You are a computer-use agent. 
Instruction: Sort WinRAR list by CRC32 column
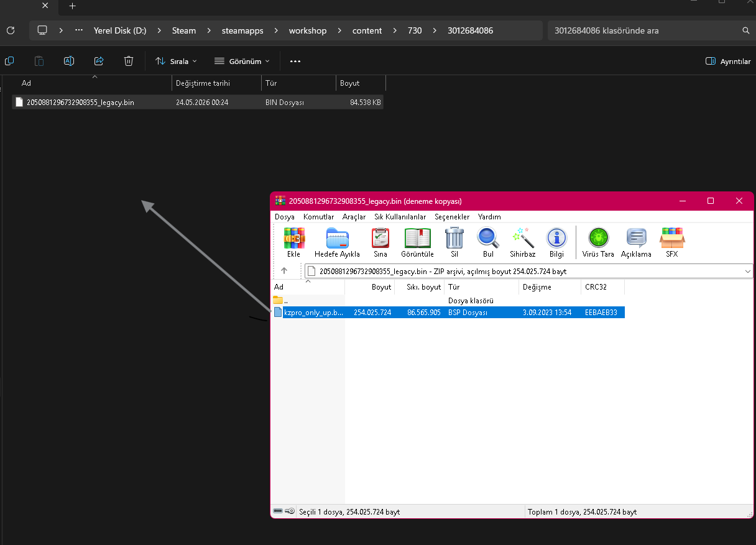click(603, 287)
